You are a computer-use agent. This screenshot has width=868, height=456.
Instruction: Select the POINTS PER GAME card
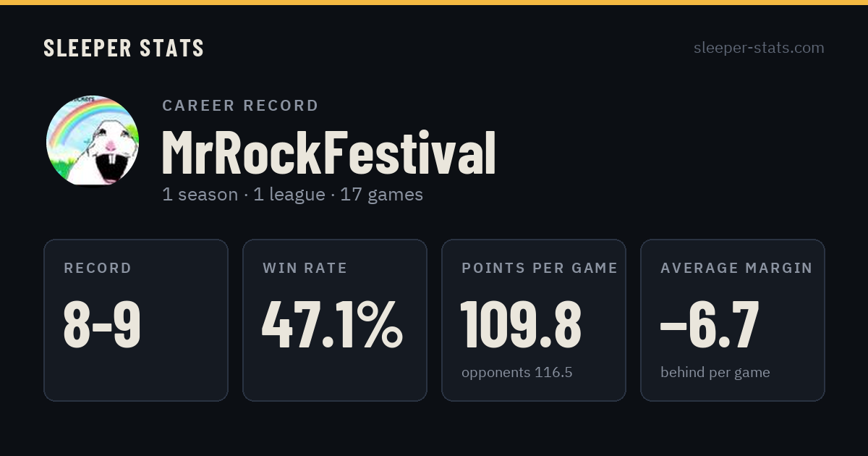coord(534,320)
